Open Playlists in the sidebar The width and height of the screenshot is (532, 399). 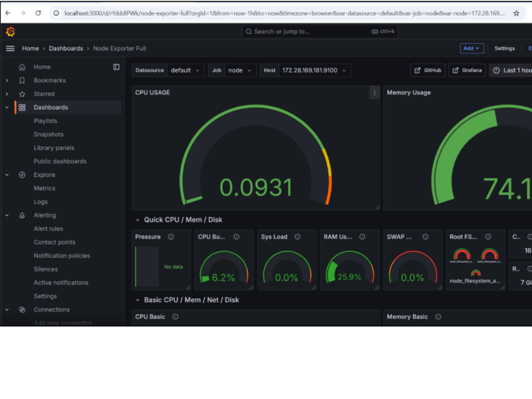pyautogui.click(x=45, y=121)
